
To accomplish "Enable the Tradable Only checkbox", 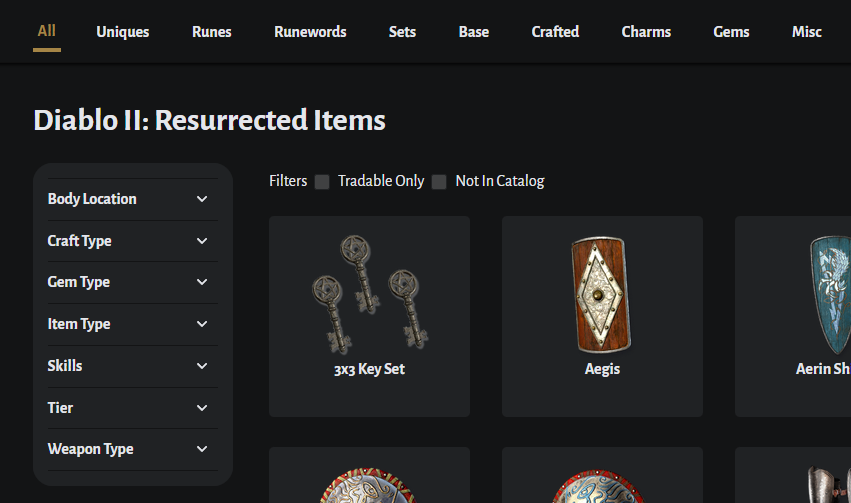I will pos(322,182).
